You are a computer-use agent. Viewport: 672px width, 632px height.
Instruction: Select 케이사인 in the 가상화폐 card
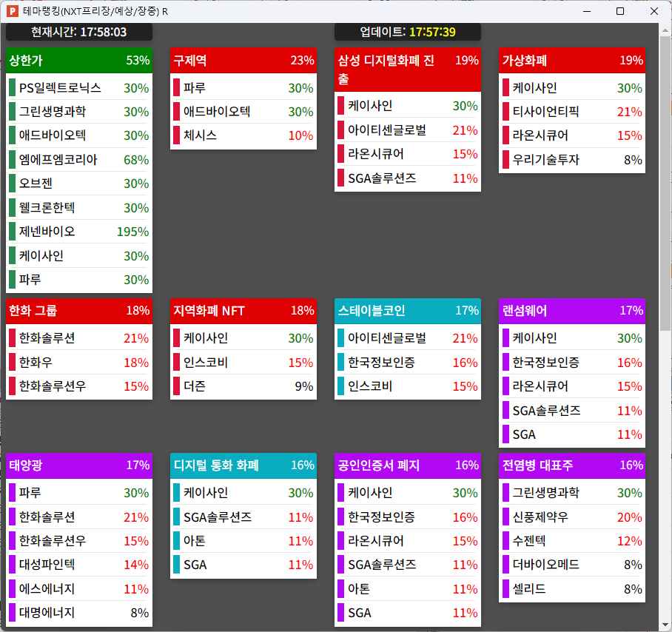572,88
